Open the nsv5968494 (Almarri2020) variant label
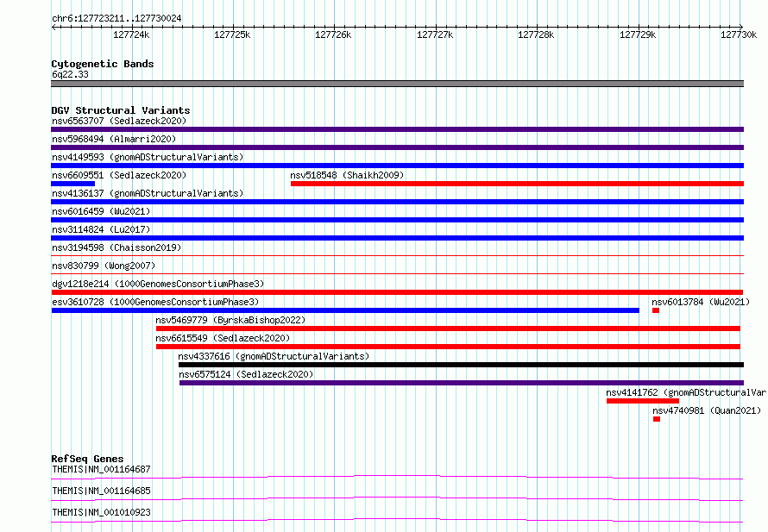This screenshot has height=532, width=768. click(114, 139)
